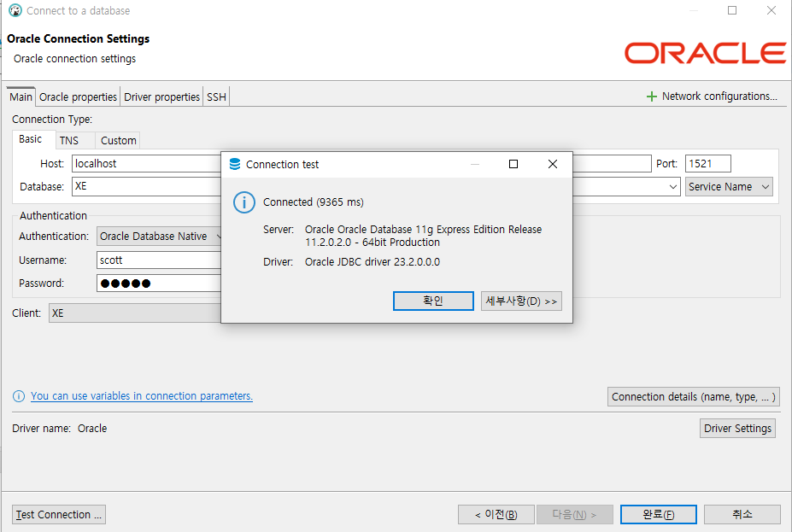Cancel with the 취소 button

[742, 514]
